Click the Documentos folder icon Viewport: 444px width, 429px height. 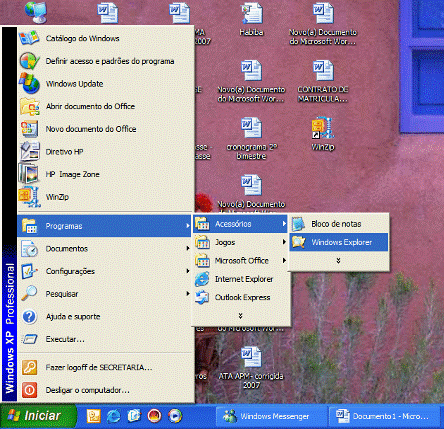tap(29, 248)
